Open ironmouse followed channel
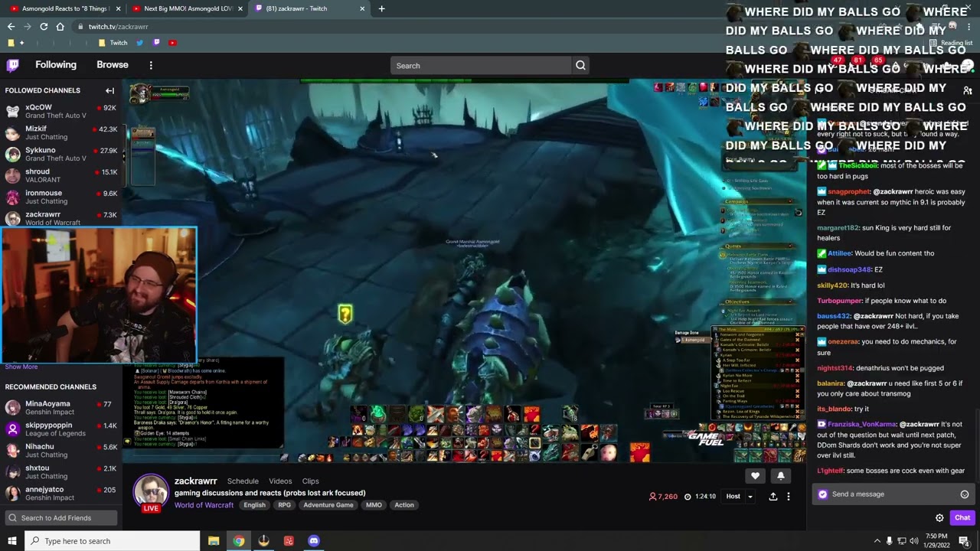Image resolution: width=980 pixels, height=551 pixels. 60,197
